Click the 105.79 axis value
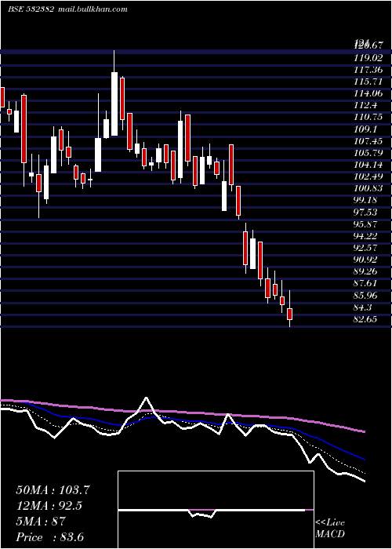Viewport: 392px width, 549px height. click(368, 153)
